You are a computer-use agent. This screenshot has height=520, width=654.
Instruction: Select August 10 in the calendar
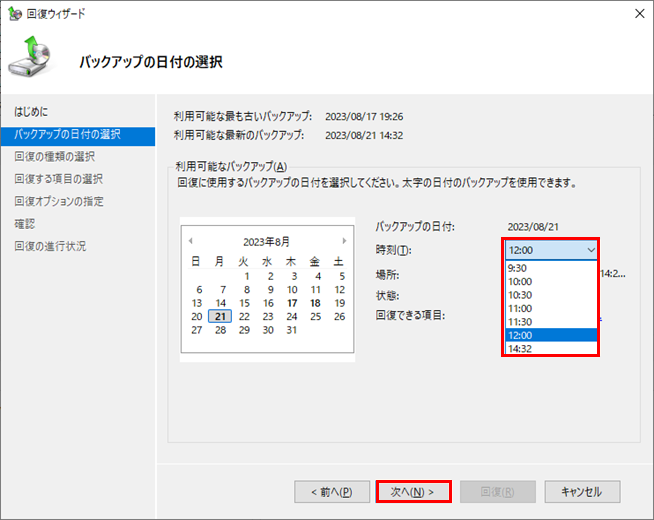pos(292,290)
